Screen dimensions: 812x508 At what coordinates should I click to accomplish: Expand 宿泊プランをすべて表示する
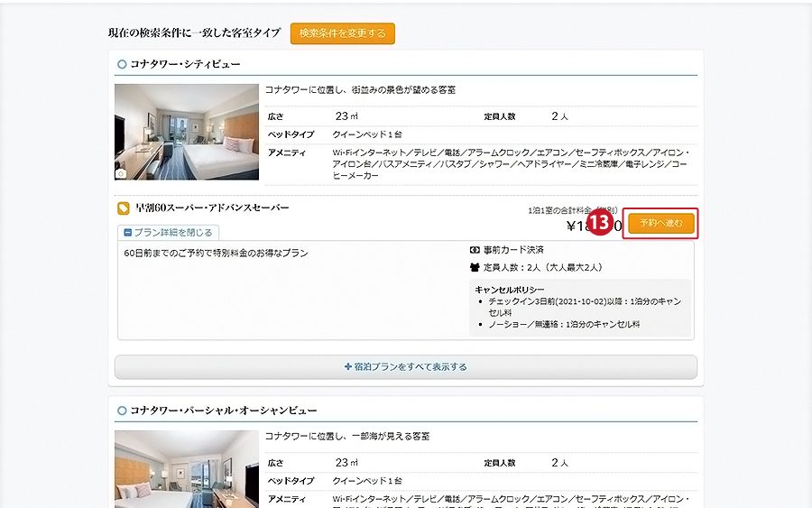coord(405,367)
